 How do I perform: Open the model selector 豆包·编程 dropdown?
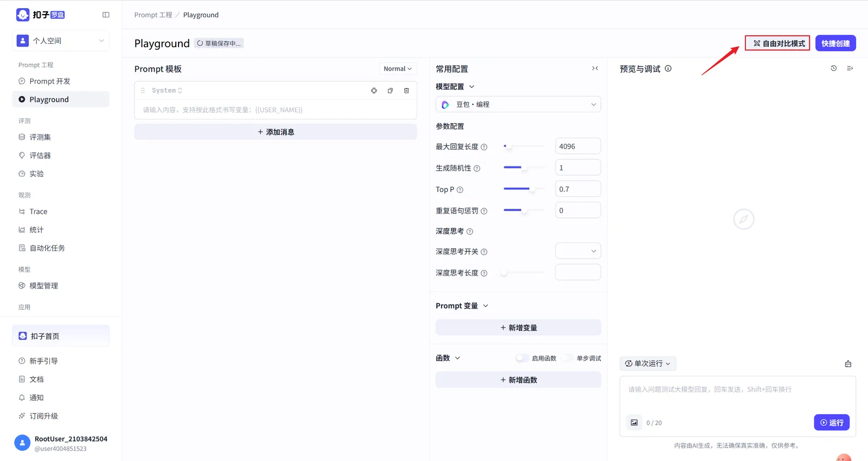[x=518, y=104]
